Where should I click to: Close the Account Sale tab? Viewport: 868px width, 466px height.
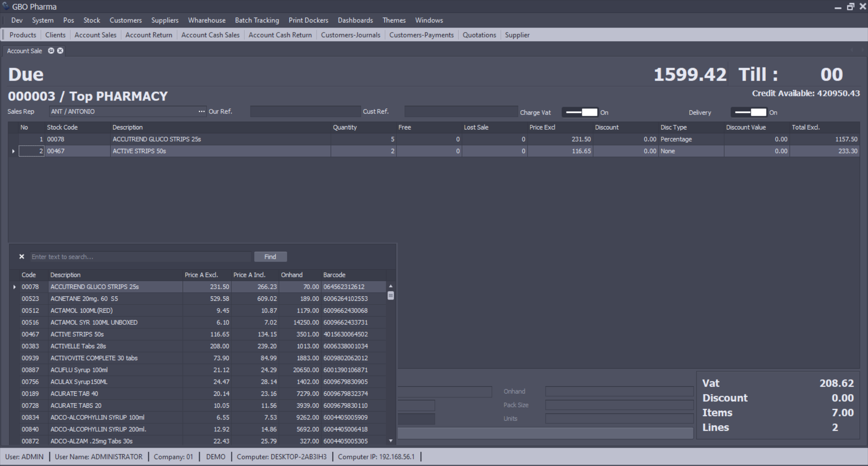click(60, 51)
